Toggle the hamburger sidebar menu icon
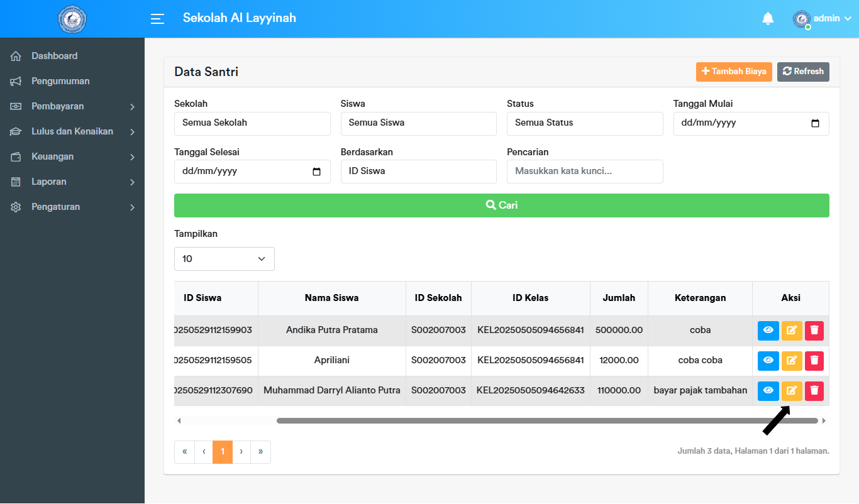 click(157, 19)
